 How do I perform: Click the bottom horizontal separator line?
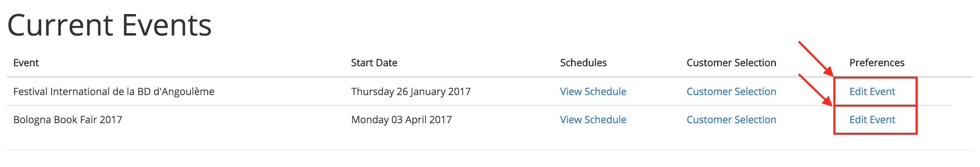coord(490,150)
